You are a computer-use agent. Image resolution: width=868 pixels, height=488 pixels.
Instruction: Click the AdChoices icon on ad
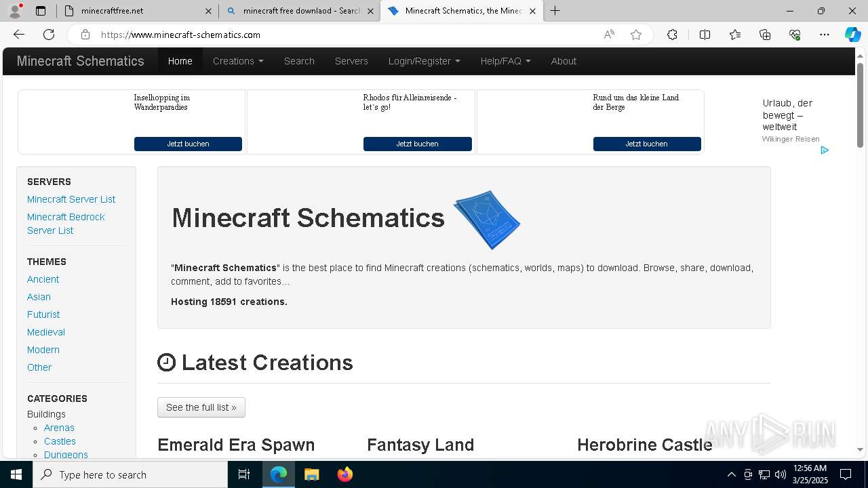825,150
